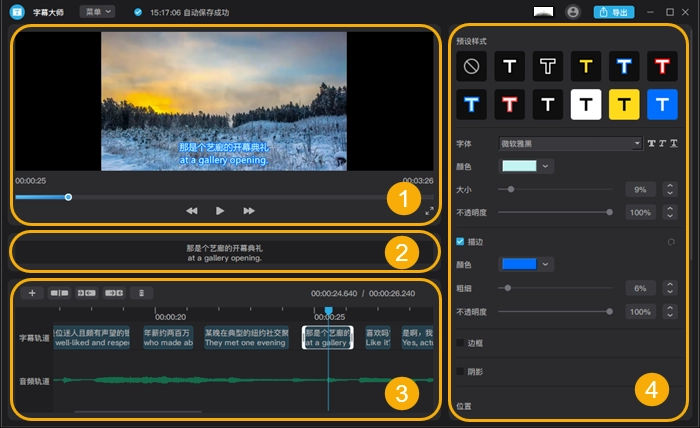This screenshot has height=428, width=700.
Task: Click the play button under the video
Action: tap(220, 211)
